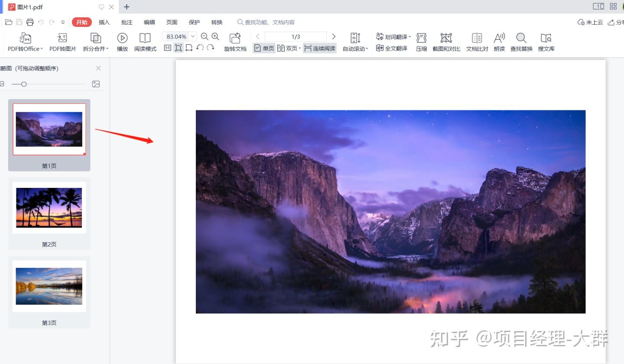Click the grid apps icon in title bar
This screenshot has height=364, width=624.
pos(613,6)
